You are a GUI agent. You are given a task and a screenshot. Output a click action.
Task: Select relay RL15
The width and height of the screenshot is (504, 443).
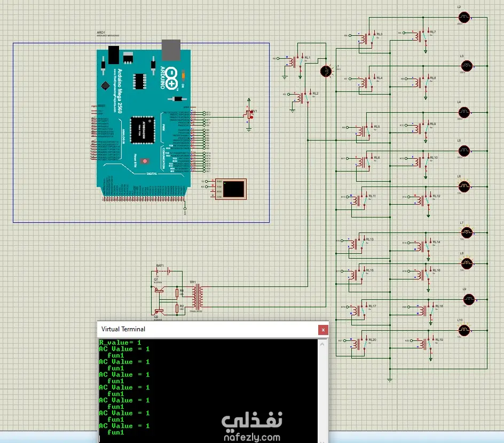357,275
